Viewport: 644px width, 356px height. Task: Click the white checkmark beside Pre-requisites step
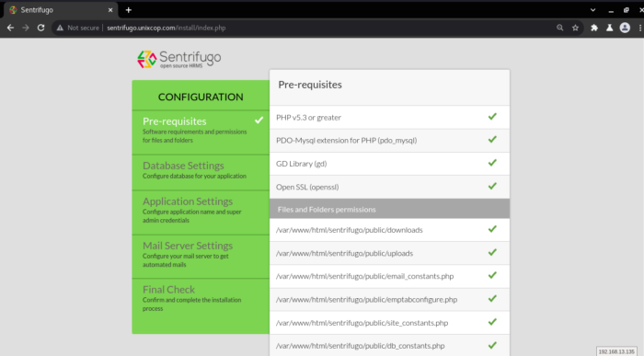[x=259, y=121]
